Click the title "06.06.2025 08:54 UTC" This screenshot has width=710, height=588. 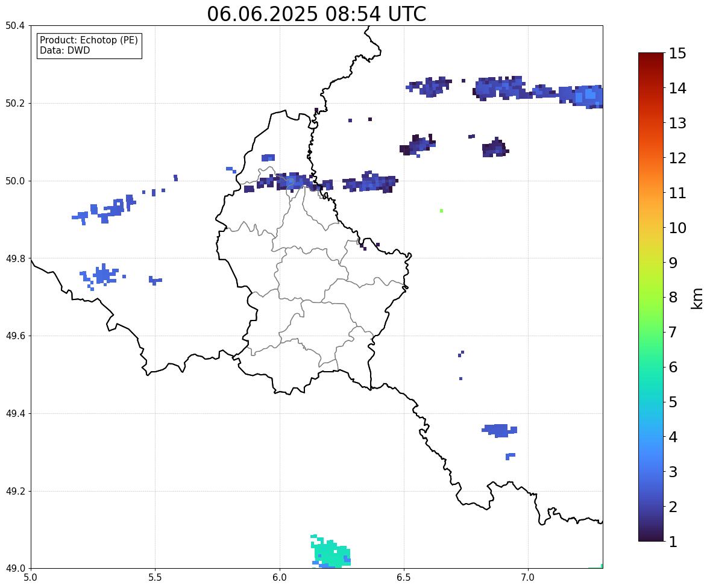point(316,14)
